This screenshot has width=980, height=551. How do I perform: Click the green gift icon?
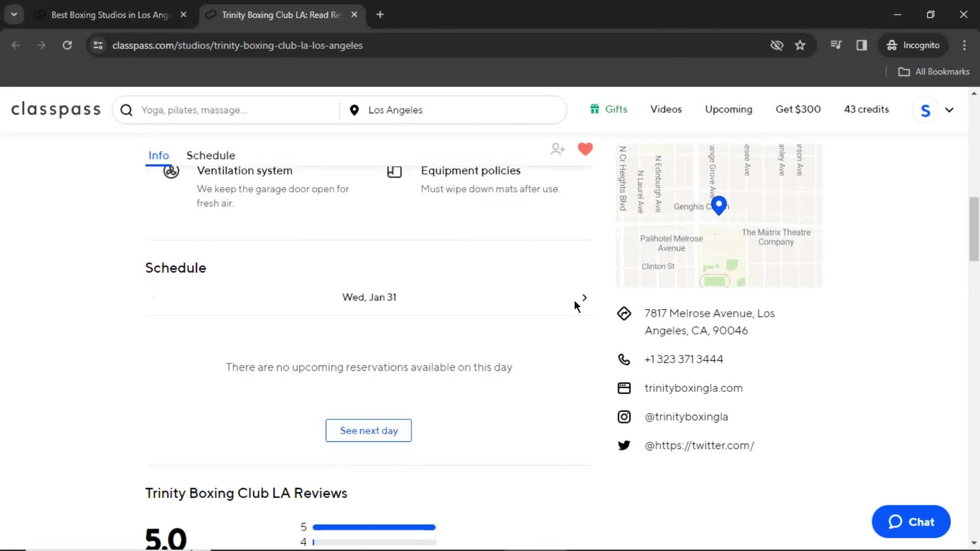[595, 109]
